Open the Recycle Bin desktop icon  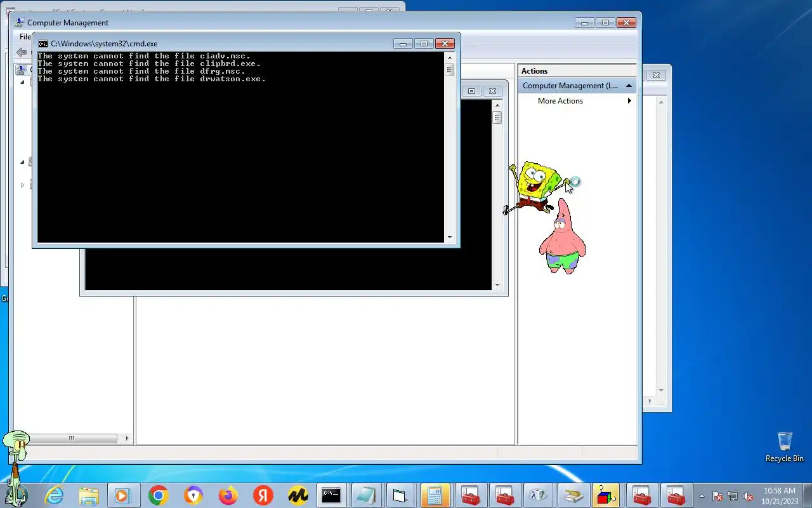(x=784, y=447)
